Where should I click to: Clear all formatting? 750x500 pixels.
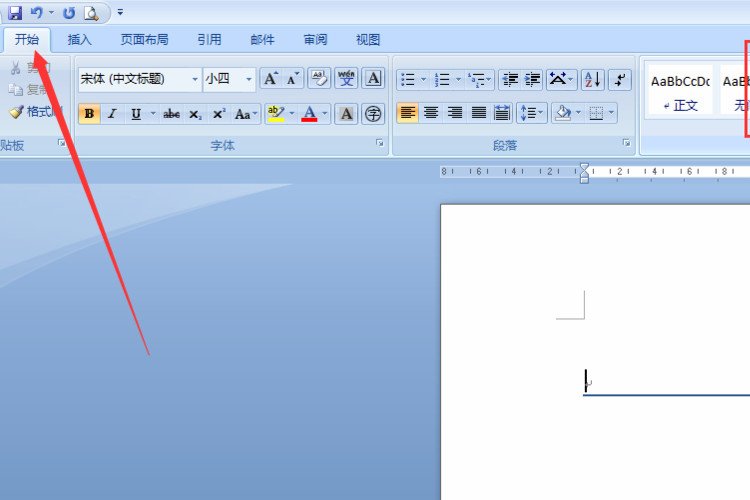(x=319, y=78)
